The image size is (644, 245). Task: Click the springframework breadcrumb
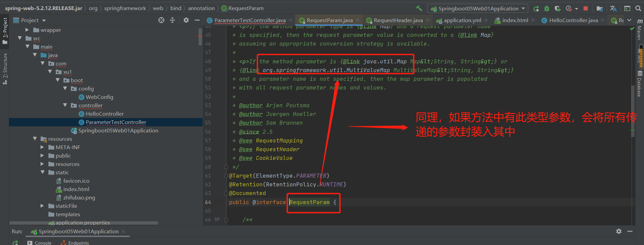pyautogui.click(x=125, y=8)
